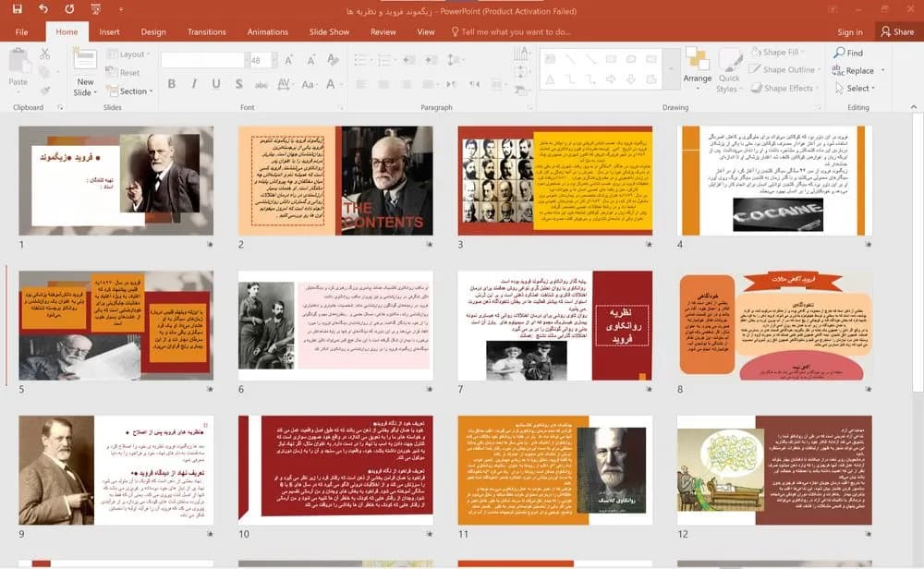This screenshot has width=924, height=569.
Task: Open the Slide Show tab
Action: pyautogui.click(x=330, y=31)
